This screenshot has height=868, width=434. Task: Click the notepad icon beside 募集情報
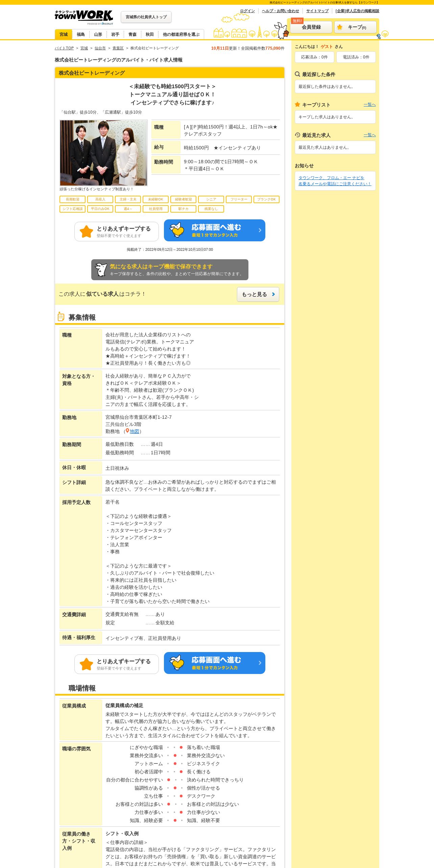coord(61,317)
